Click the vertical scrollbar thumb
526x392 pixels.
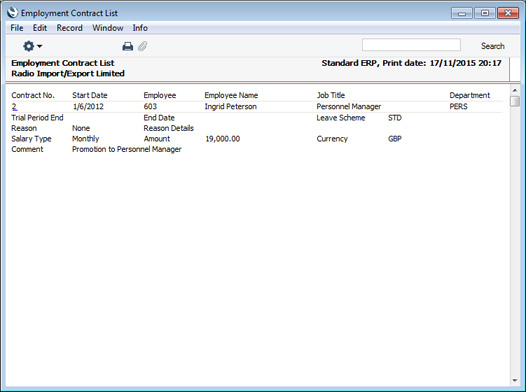click(515, 101)
